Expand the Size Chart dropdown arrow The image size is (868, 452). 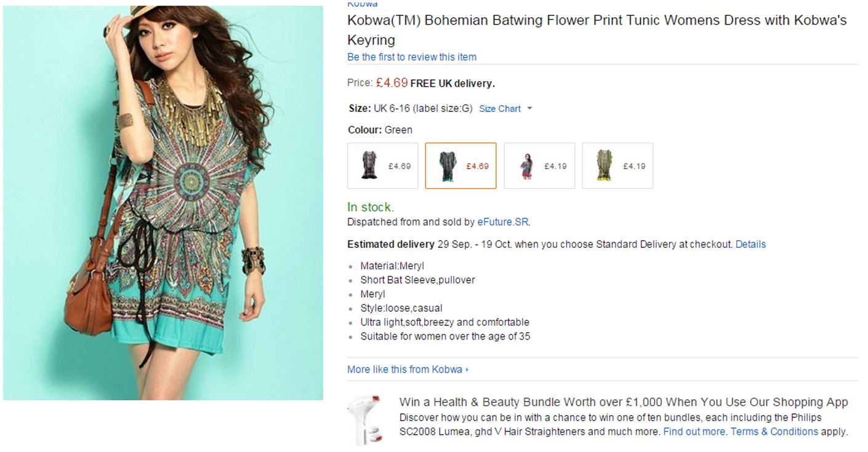click(x=529, y=109)
